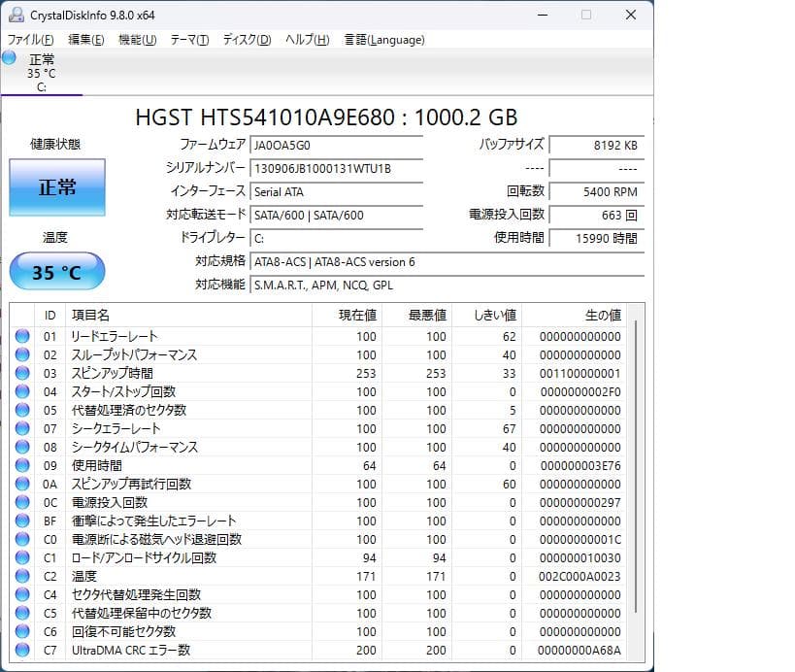This screenshot has width=795, height=672.
Task: Click the transfer mode field SATA/600 | SATA/600
Action: (336, 215)
